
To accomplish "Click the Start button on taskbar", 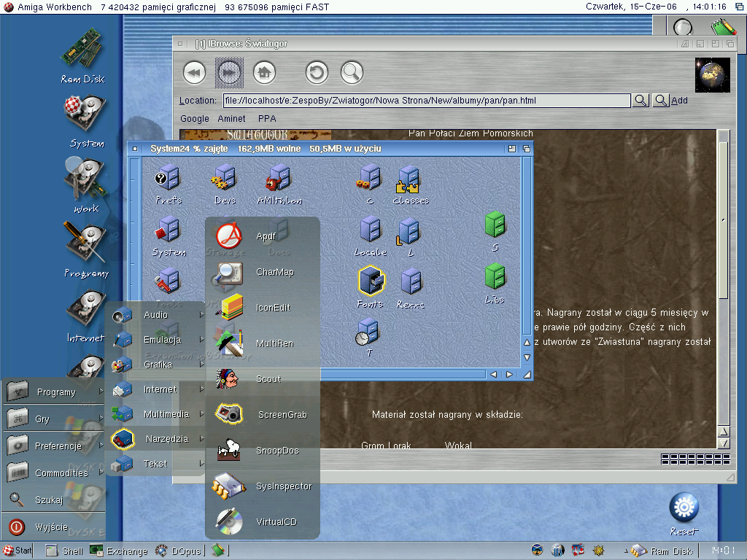I will (18, 551).
